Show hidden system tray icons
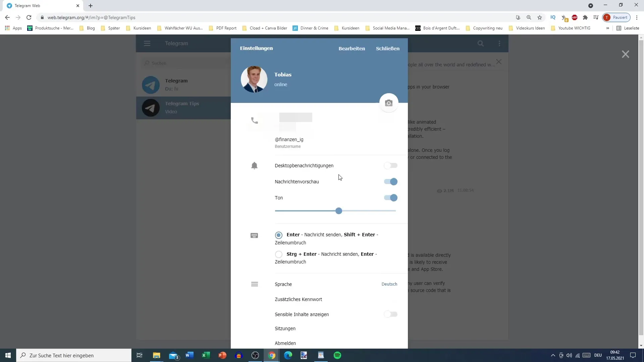 [553, 355]
